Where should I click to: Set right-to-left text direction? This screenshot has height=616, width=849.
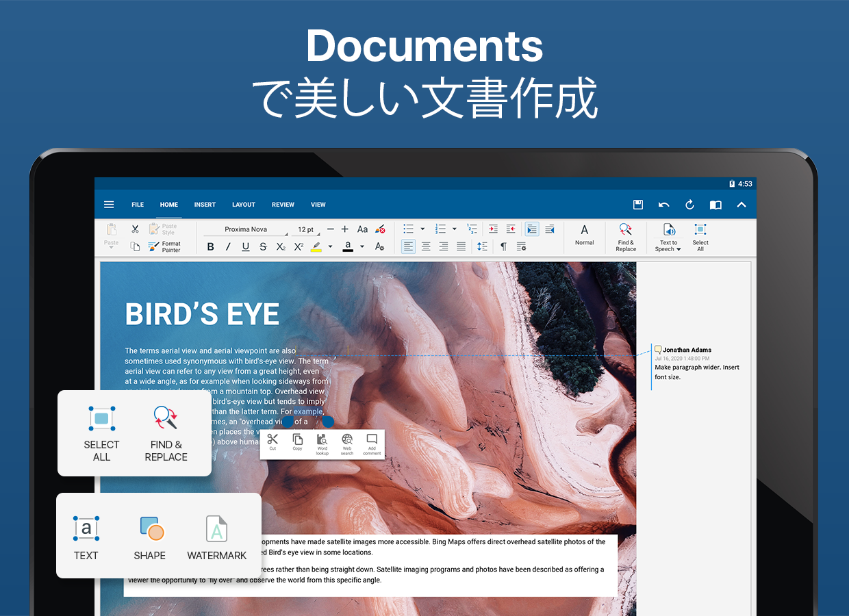click(x=549, y=229)
